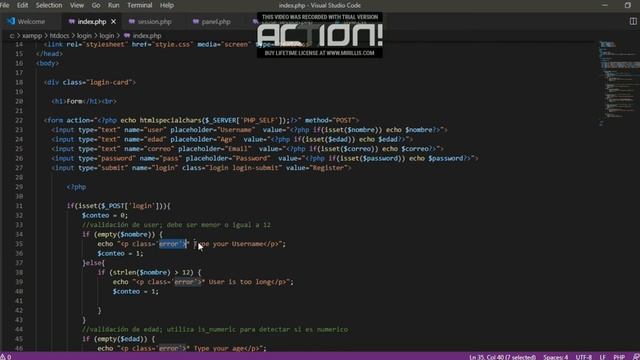Screen dimensions: 640x360
Task: Click line number 31 in the gutter
Action: click(x=19, y=206)
